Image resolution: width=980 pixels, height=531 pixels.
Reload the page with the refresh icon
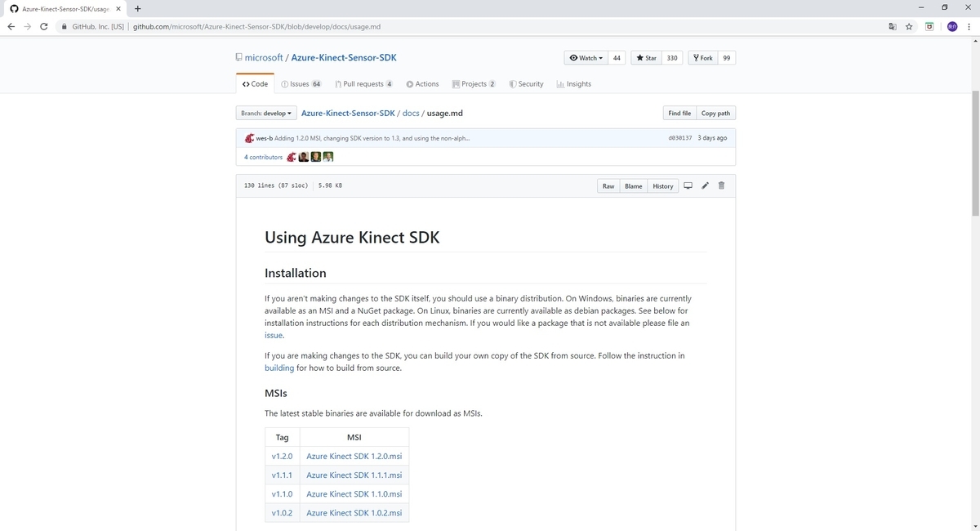click(43, 26)
